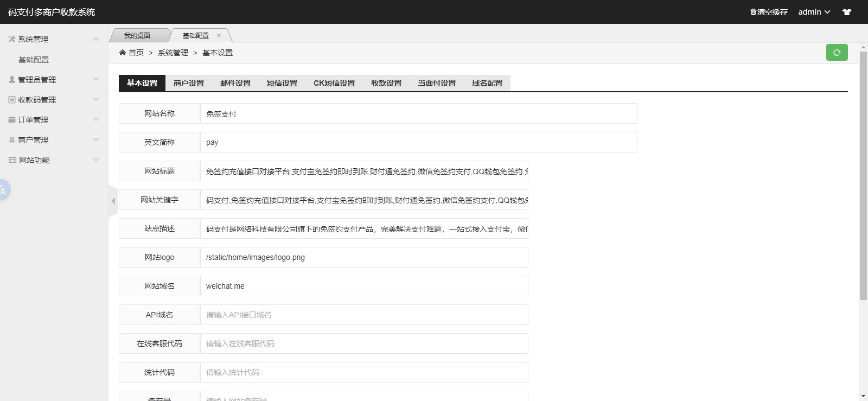
Task: Click the vertical scrollbar thumb
Action: pyautogui.click(x=863, y=176)
